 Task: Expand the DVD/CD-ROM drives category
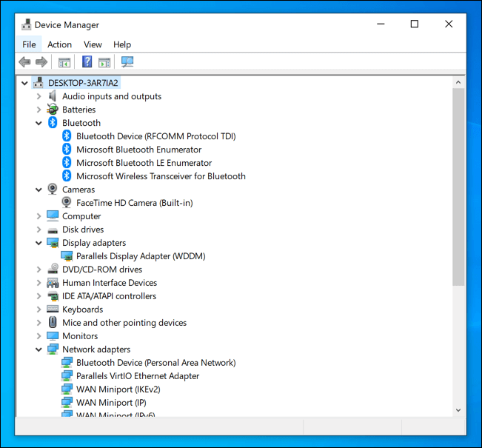point(39,270)
